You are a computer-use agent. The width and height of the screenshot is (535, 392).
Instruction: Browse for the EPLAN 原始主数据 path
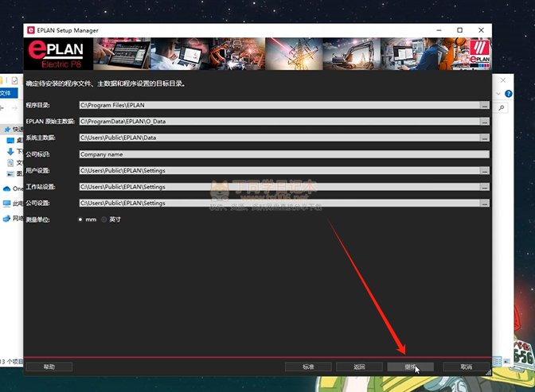click(x=485, y=122)
